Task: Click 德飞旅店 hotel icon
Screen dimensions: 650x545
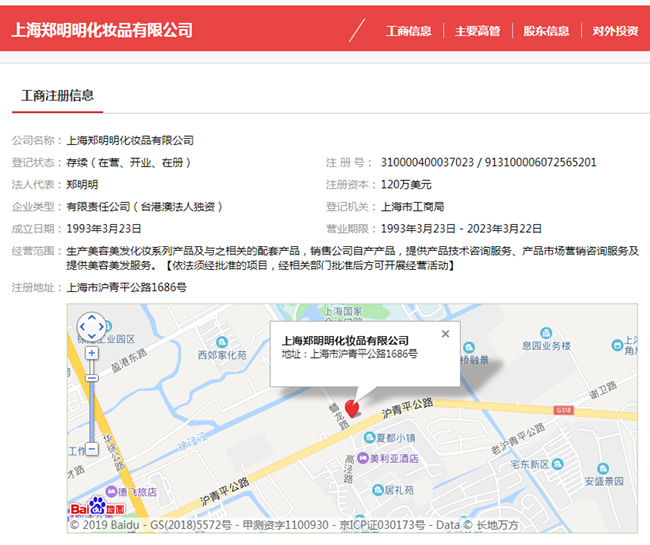Action: [111, 492]
